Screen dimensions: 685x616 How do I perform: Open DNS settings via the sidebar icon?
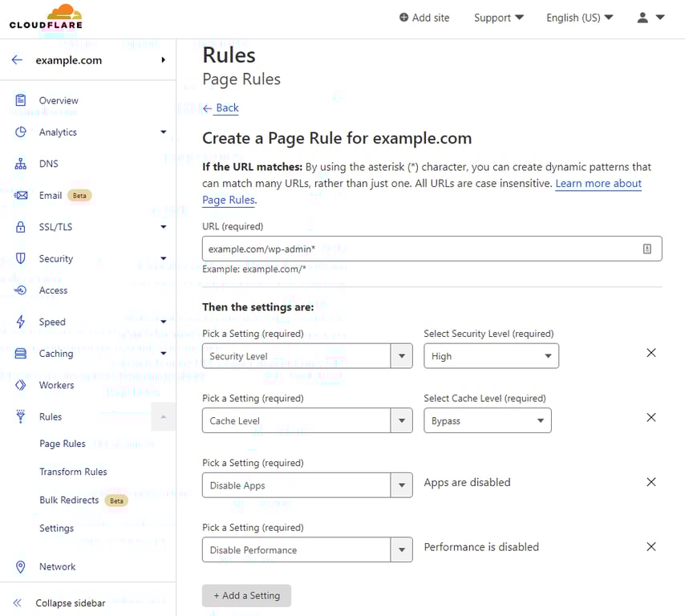[x=22, y=164]
